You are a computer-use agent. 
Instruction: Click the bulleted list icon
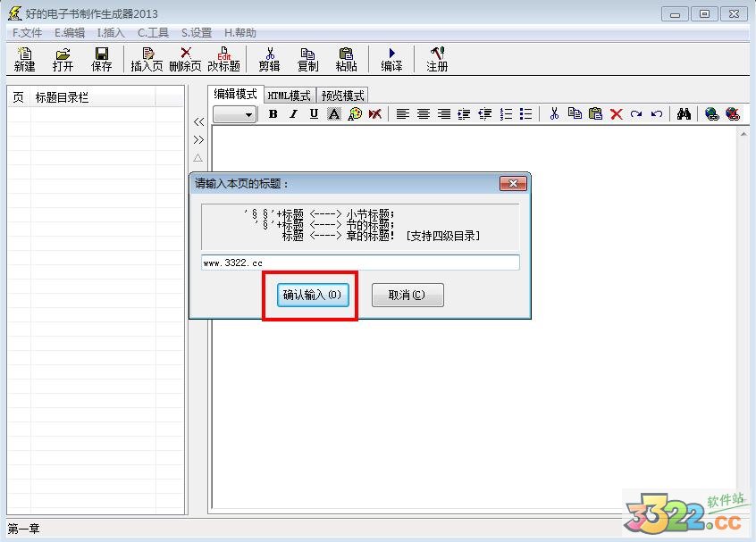526,114
